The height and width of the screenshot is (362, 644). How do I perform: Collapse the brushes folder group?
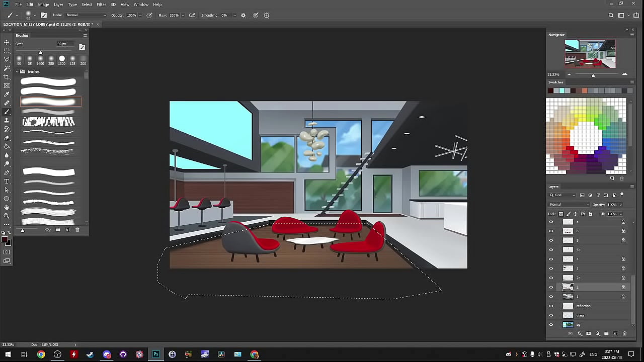[17, 72]
